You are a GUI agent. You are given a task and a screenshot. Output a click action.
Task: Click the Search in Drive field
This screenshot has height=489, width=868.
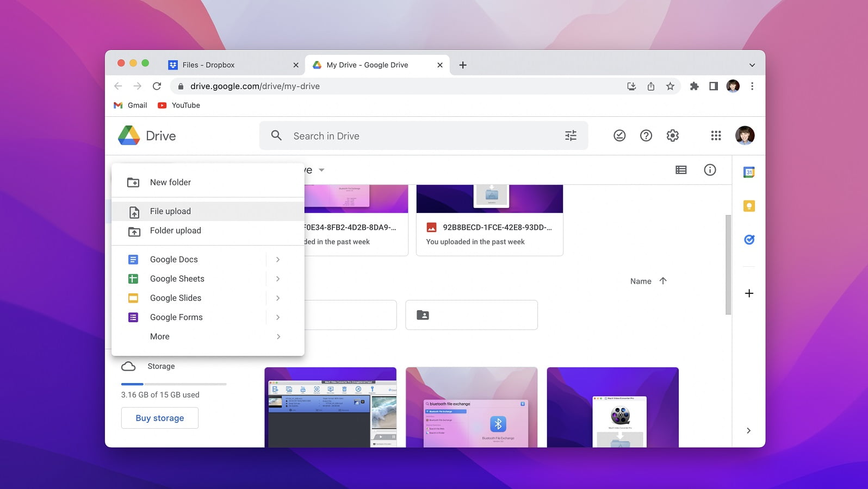423,136
